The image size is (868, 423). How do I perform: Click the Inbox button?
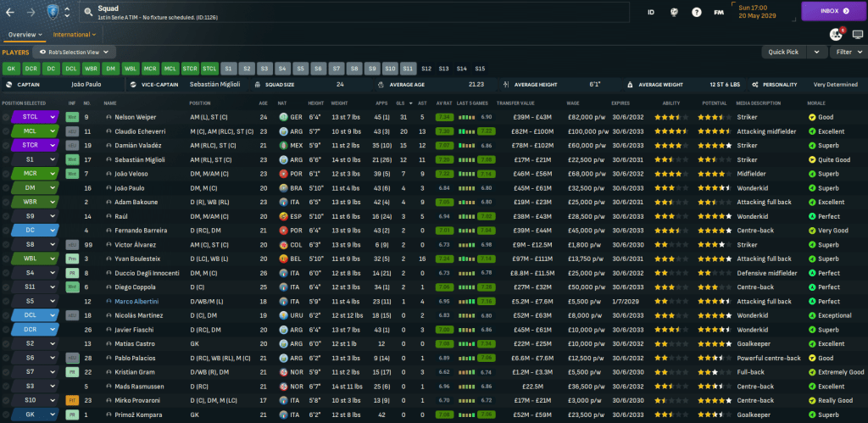(834, 12)
